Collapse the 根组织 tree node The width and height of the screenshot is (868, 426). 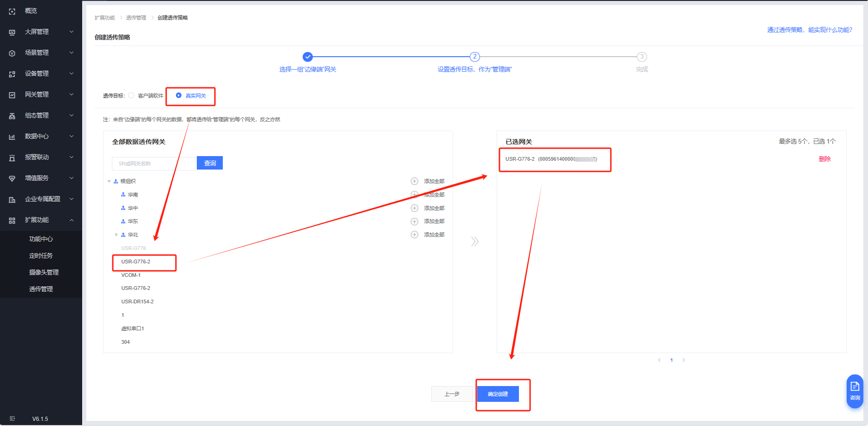(109, 182)
